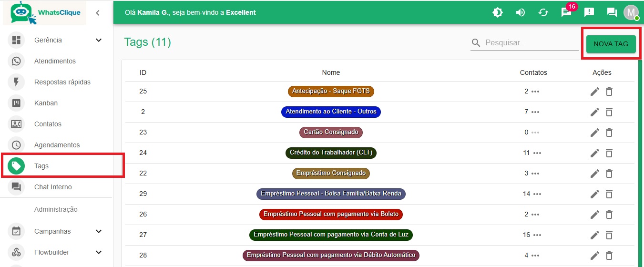Open the user profile avatar M
The image size is (644, 267).
(x=631, y=12)
